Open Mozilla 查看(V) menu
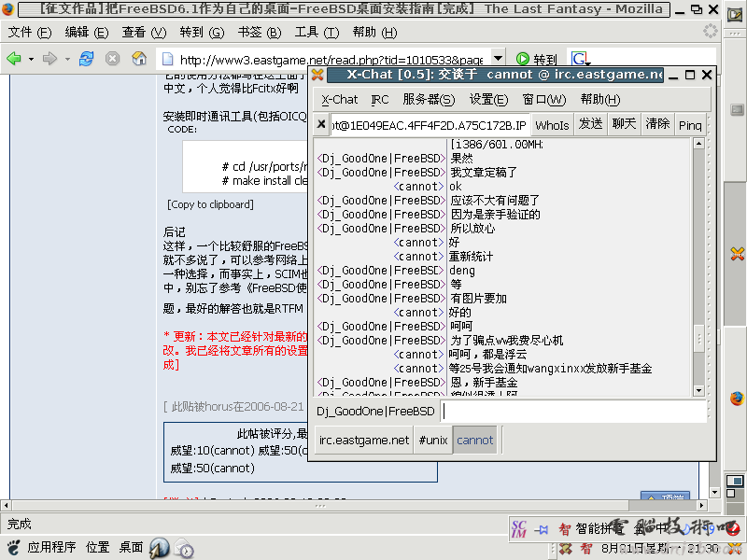 point(144,33)
